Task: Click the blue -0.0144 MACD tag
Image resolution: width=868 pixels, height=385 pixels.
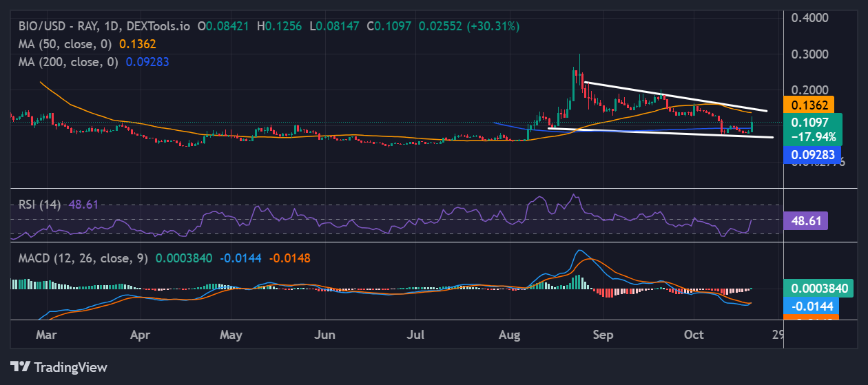Action: click(x=810, y=306)
